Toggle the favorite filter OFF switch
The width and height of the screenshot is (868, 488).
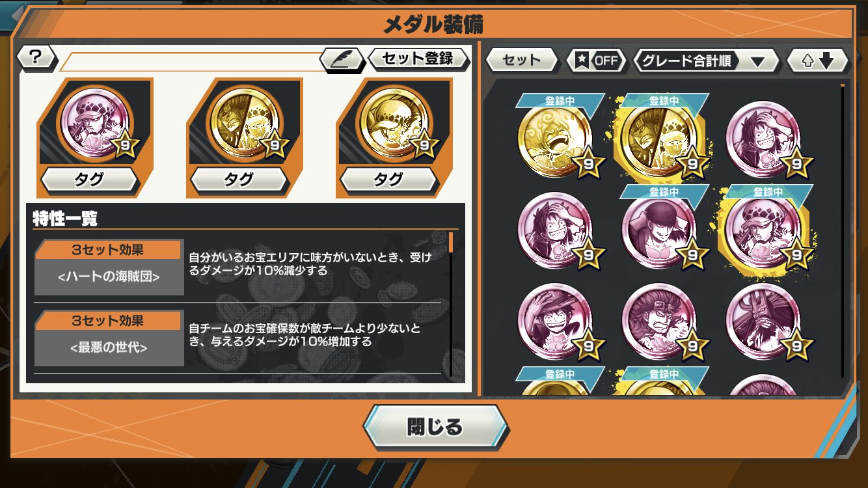tap(595, 61)
